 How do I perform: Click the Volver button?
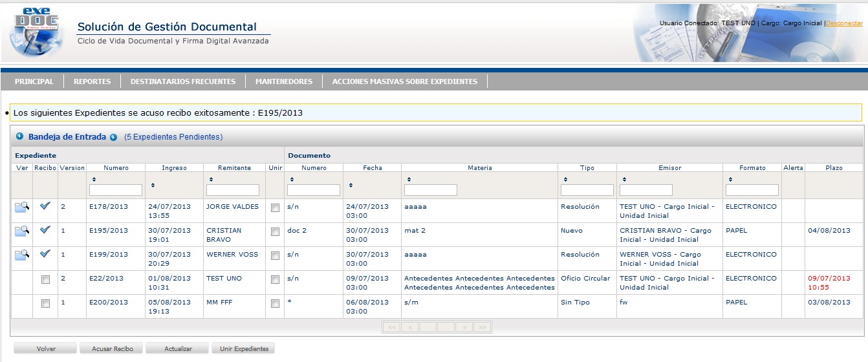pos(46,348)
